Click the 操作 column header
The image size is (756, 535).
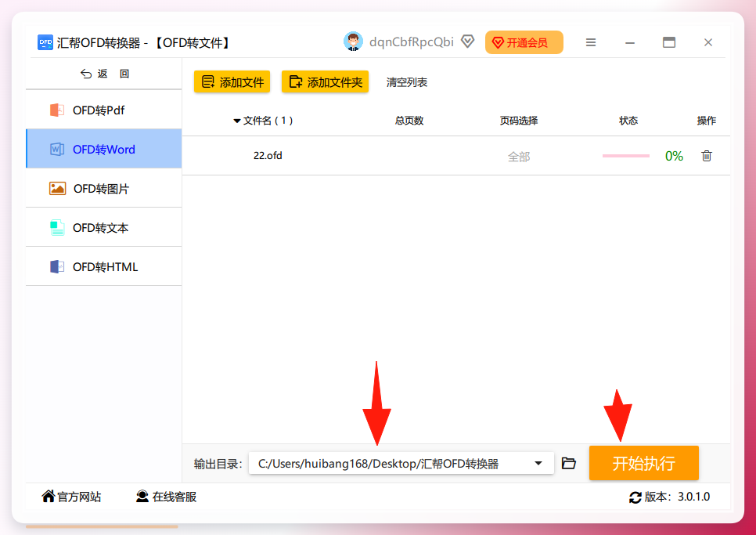pos(707,121)
